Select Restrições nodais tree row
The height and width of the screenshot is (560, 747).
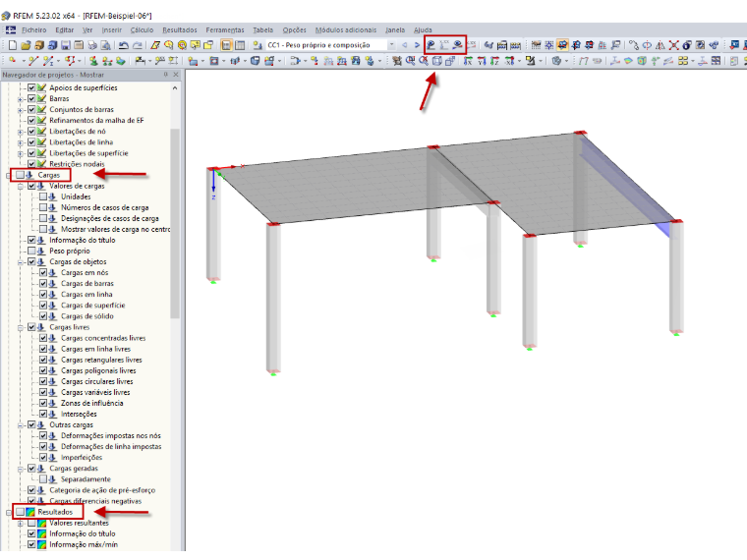77,164
